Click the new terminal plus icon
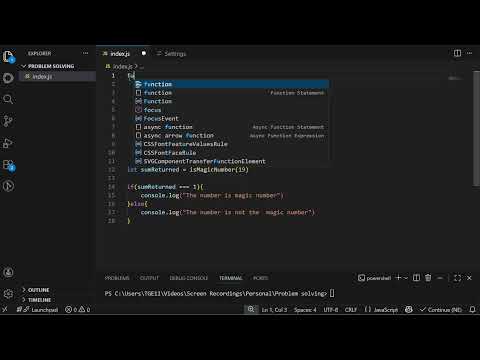The image size is (480, 360). tap(398, 278)
